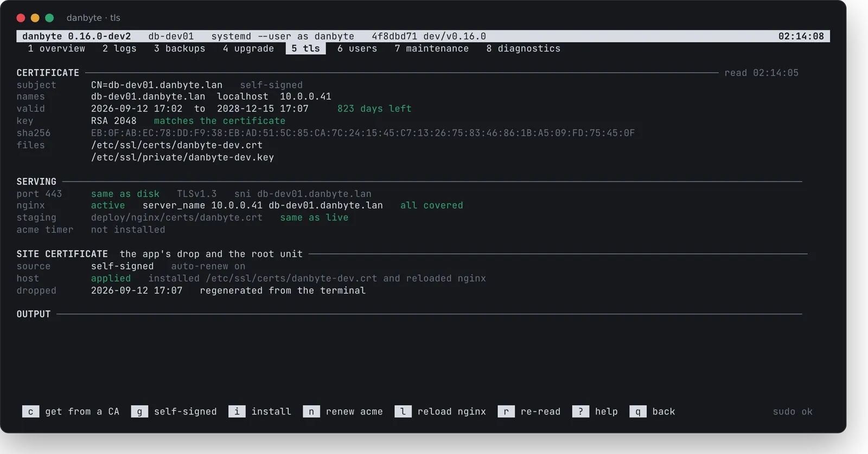Click the 'g' key for self-signed

coord(139,412)
